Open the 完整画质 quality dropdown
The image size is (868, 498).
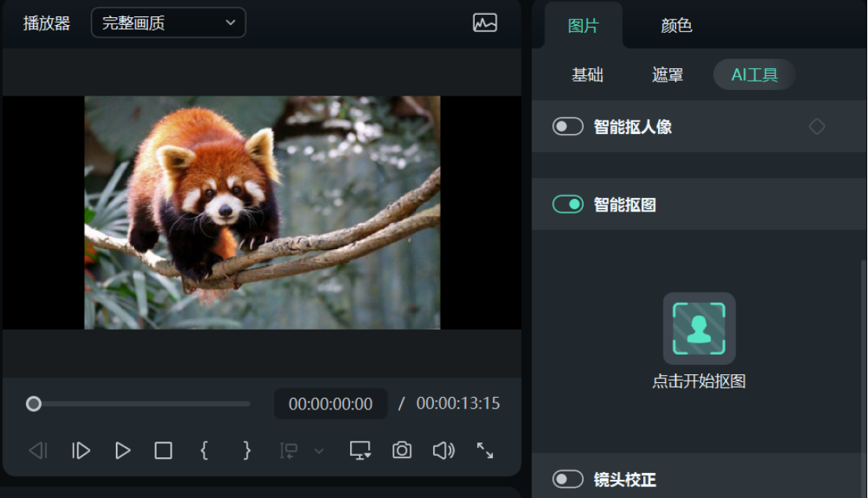(x=167, y=23)
